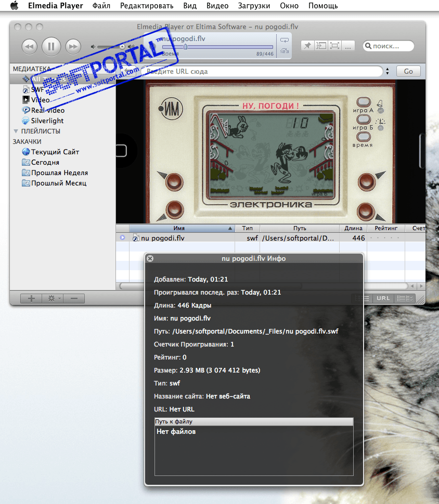439x504 pixels.
Task: Mute using the low-volume speaker icon
Action: pyautogui.click(x=93, y=47)
